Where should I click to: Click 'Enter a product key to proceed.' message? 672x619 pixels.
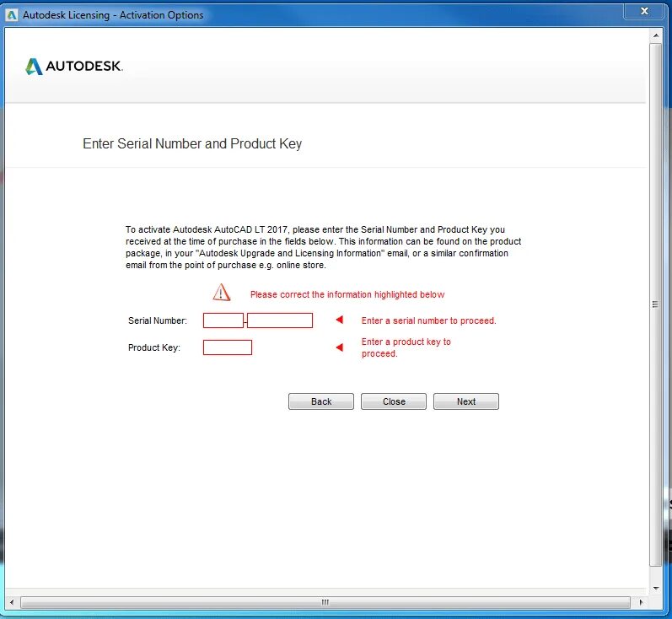406,347
